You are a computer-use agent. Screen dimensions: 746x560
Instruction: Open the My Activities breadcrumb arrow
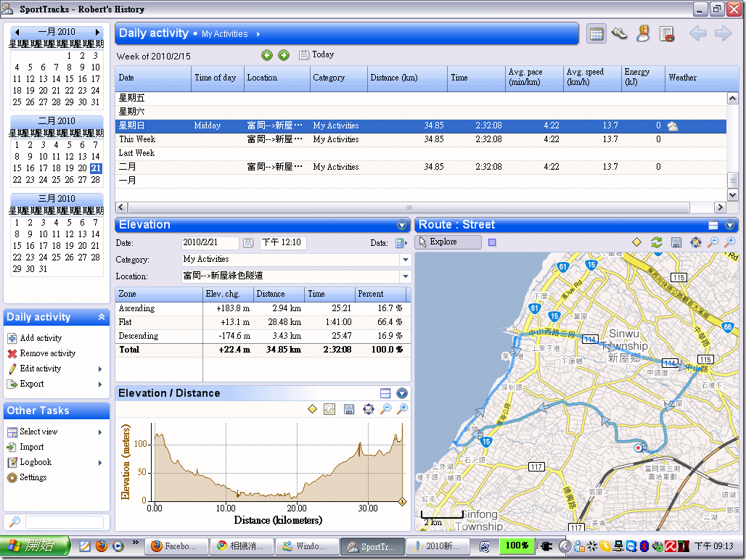click(258, 34)
